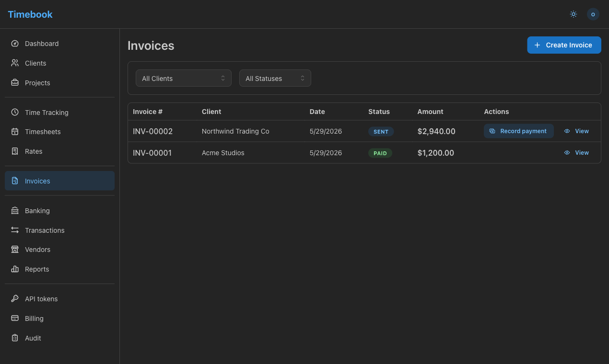
Task: Click the API tokens key icon
Action: [15, 299]
